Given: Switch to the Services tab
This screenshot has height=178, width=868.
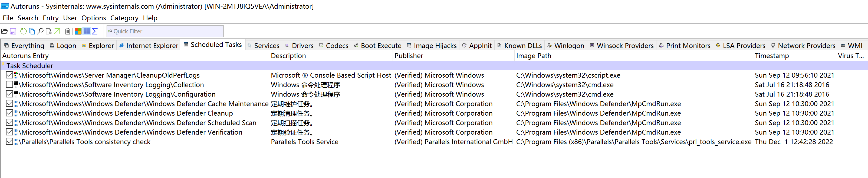Looking at the screenshot, I should coord(266,46).
